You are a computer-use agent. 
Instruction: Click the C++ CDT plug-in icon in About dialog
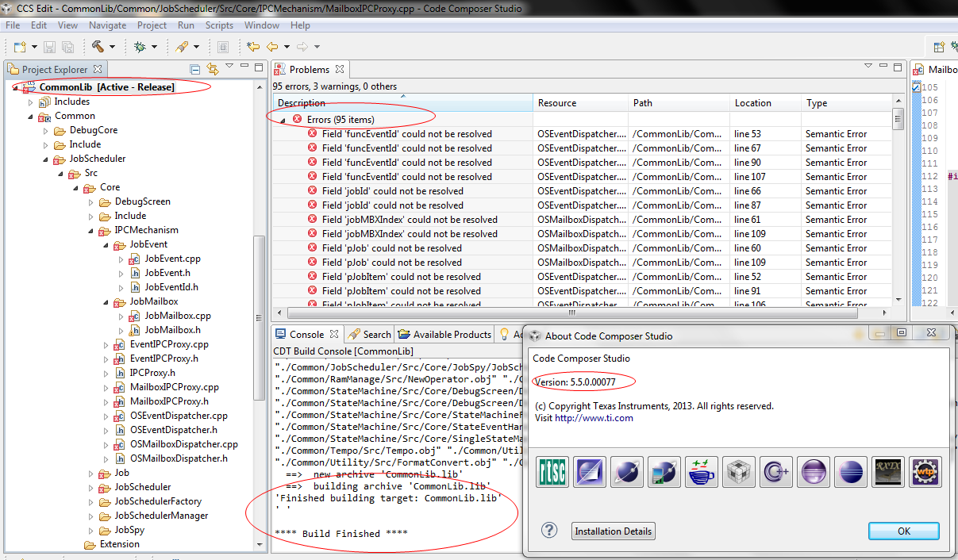click(x=776, y=472)
